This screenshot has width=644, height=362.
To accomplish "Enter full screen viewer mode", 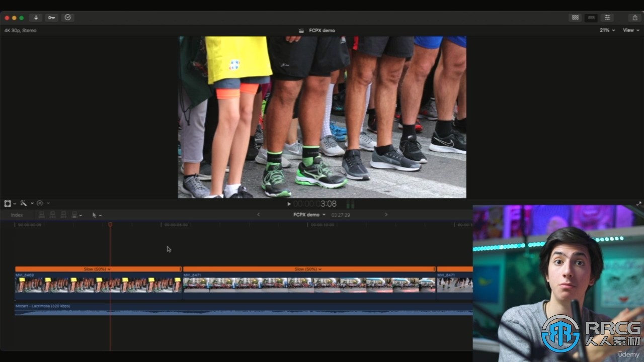I will tap(639, 204).
